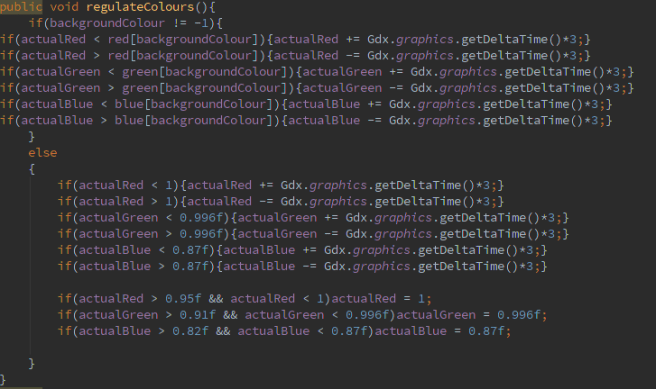The image size is (656, 389).
Task: Click the closing brace directly above 'else'
Action: [32, 137]
